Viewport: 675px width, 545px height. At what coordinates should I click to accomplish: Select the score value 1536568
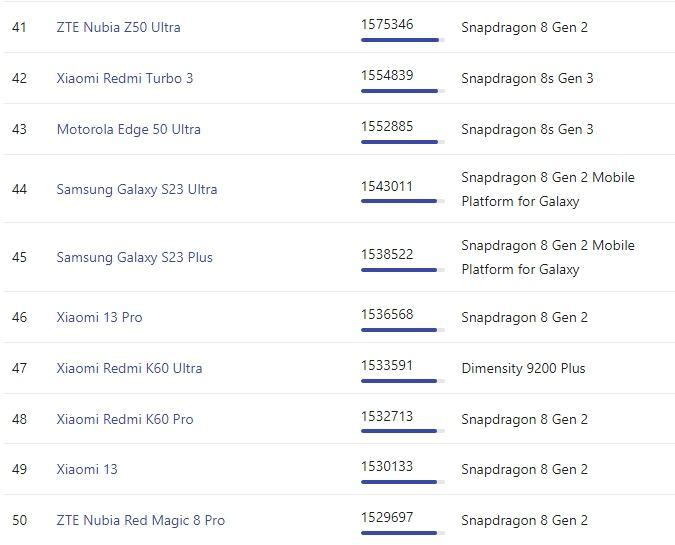387,314
